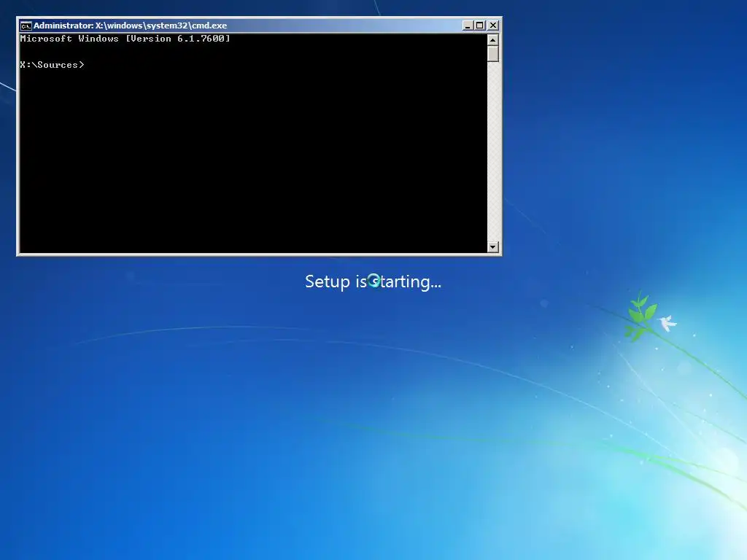747x560 pixels.
Task: Click the X:\Sources> prompt line
Action: (52, 65)
